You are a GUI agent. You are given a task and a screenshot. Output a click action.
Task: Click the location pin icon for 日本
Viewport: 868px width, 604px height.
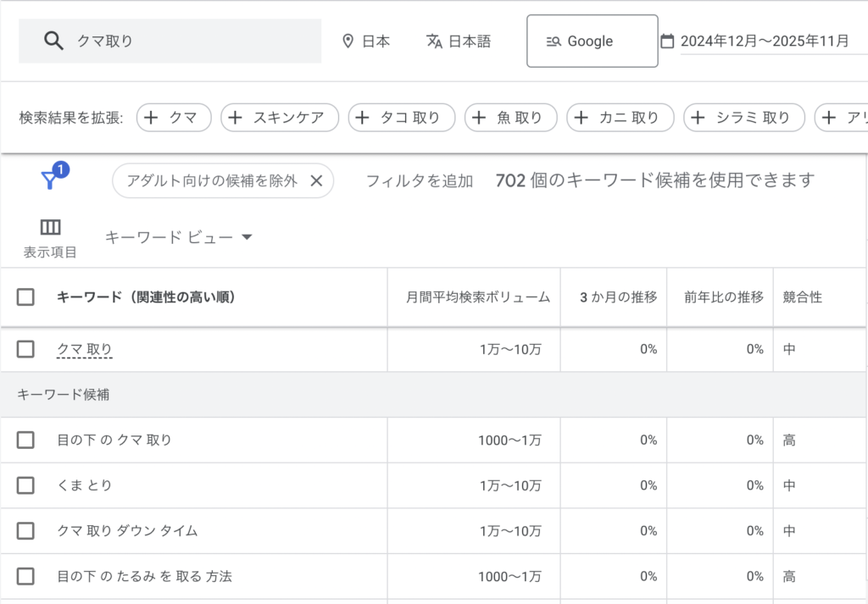pos(348,41)
